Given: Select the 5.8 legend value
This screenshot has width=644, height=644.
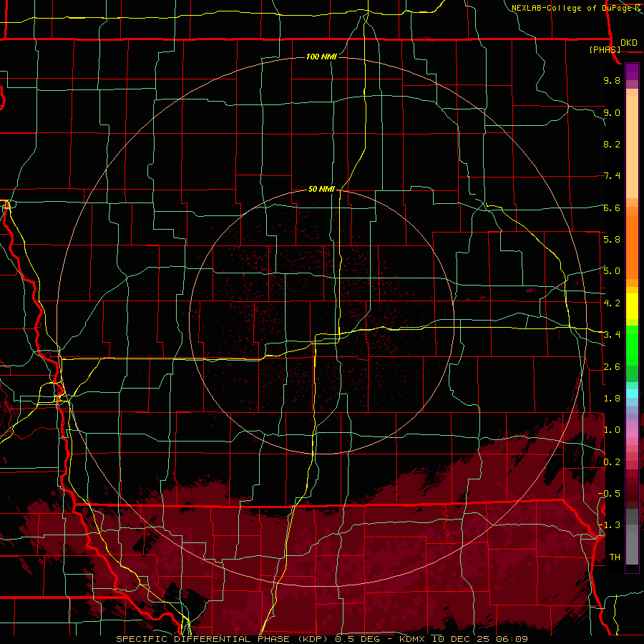Looking at the screenshot, I should coord(612,239).
